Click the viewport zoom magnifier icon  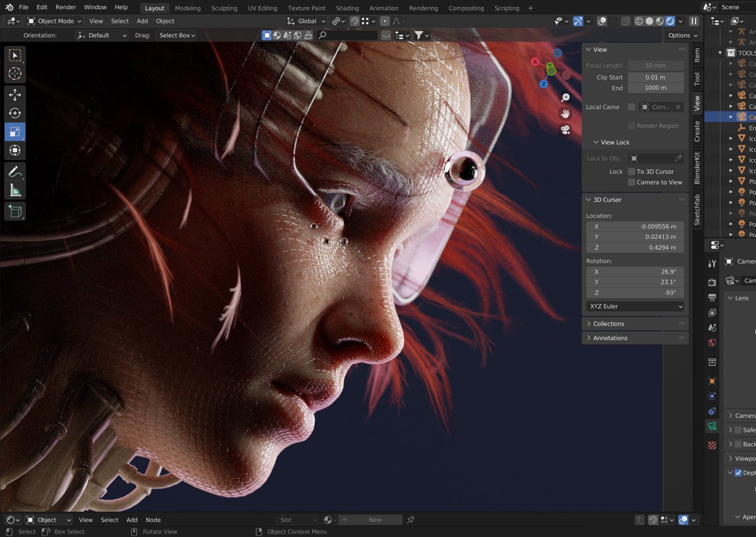(x=565, y=98)
